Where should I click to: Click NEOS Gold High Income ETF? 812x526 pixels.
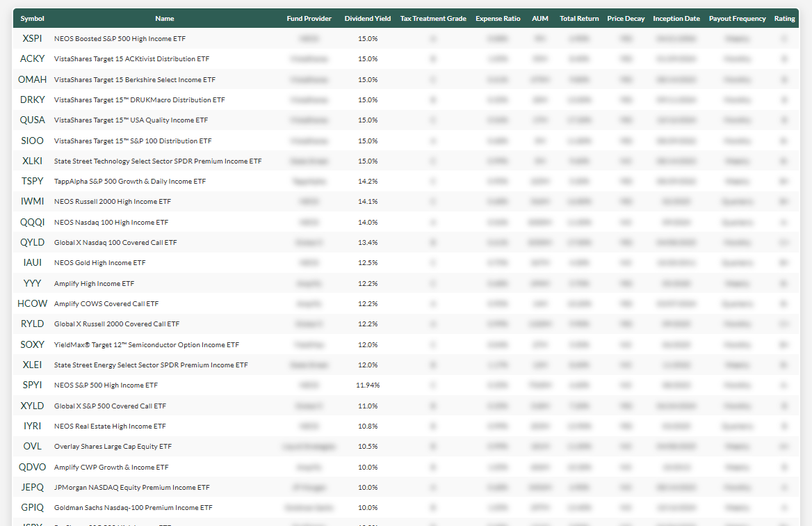point(100,263)
